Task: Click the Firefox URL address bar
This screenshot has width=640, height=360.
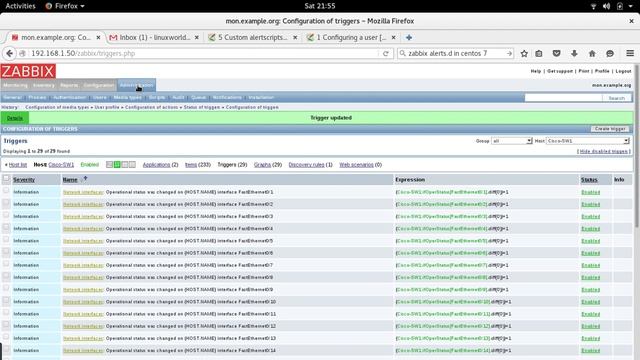Action: tap(204, 53)
